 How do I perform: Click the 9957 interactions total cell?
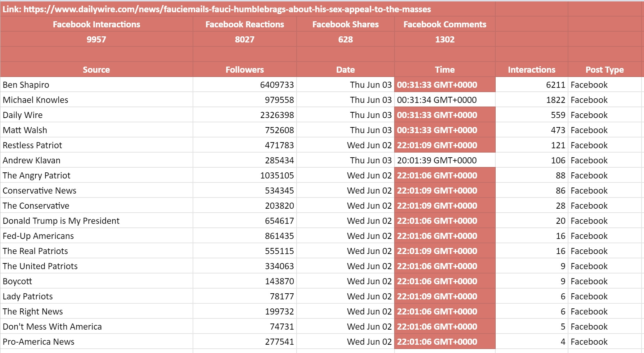click(x=96, y=39)
